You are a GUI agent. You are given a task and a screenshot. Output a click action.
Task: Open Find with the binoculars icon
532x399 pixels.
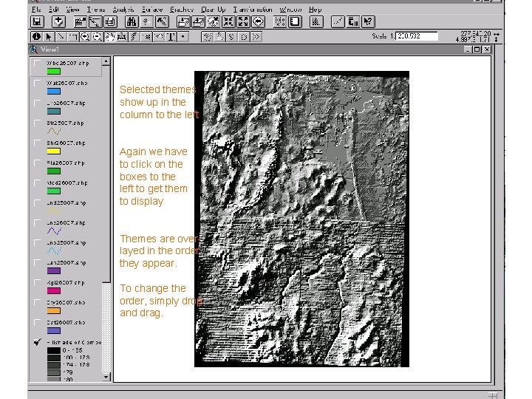point(131,22)
